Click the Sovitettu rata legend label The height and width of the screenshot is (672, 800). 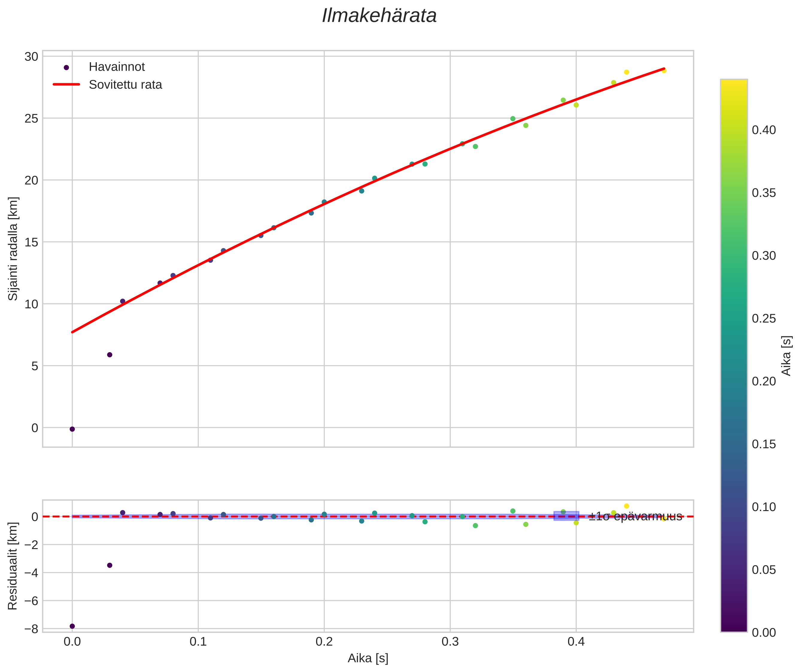pyautogui.click(x=125, y=85)
